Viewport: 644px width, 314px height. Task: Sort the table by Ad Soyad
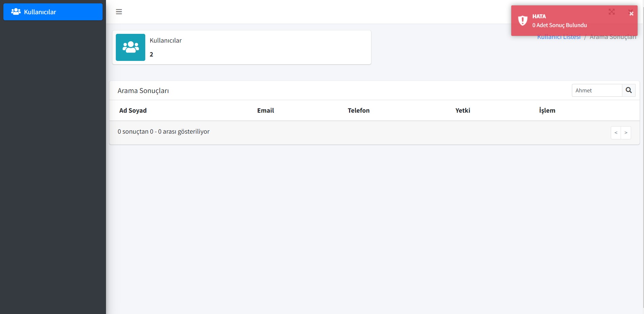pyautogui.click(x=133, y=110)
